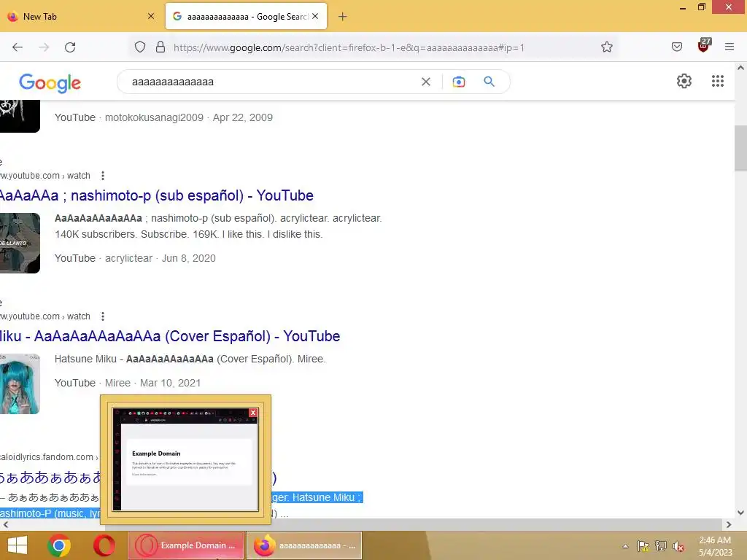Click the Hatsune Miku video thumbnail

[x=20, y=384]
